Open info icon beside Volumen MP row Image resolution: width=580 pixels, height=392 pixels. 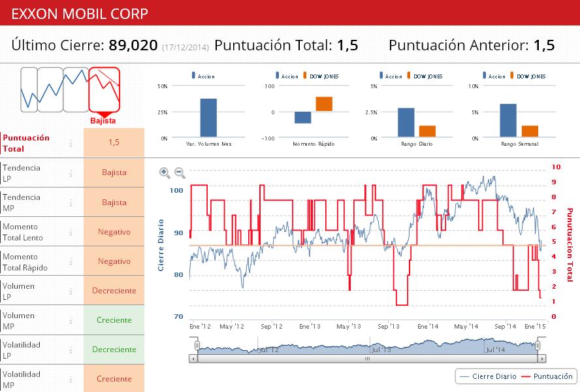[x=71, y=321]
